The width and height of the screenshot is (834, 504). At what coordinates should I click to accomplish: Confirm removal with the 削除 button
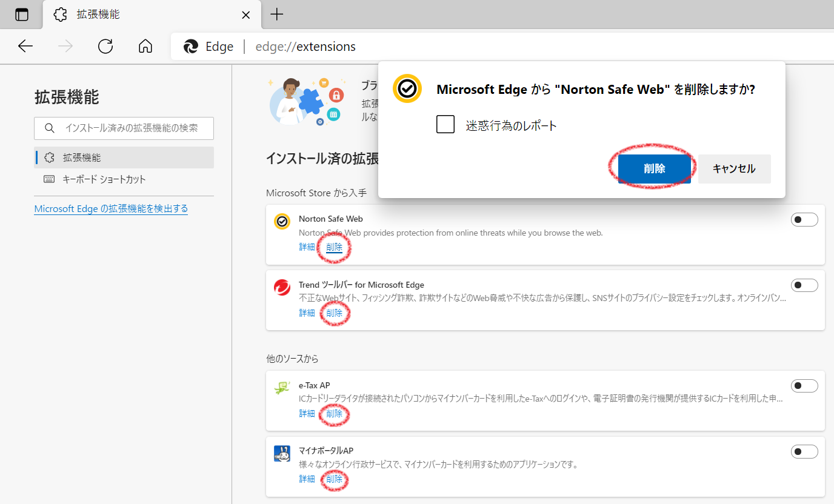pyautogui.click(x=655, y=169)
